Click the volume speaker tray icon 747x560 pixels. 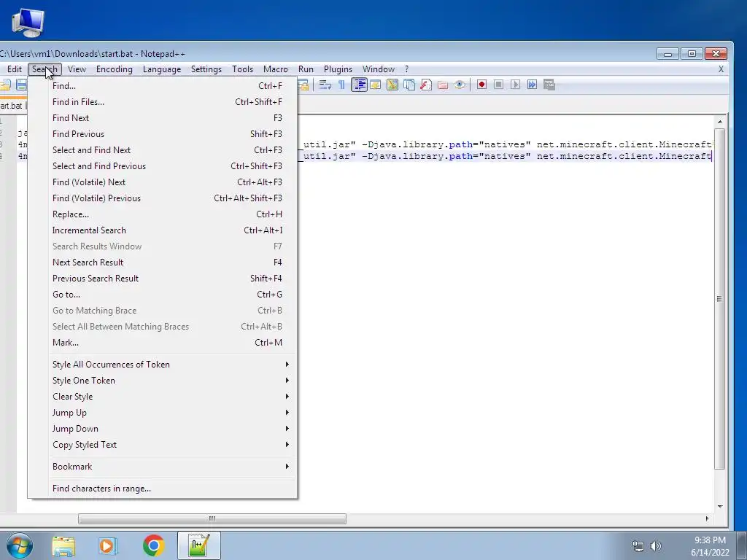click(656, 546)
